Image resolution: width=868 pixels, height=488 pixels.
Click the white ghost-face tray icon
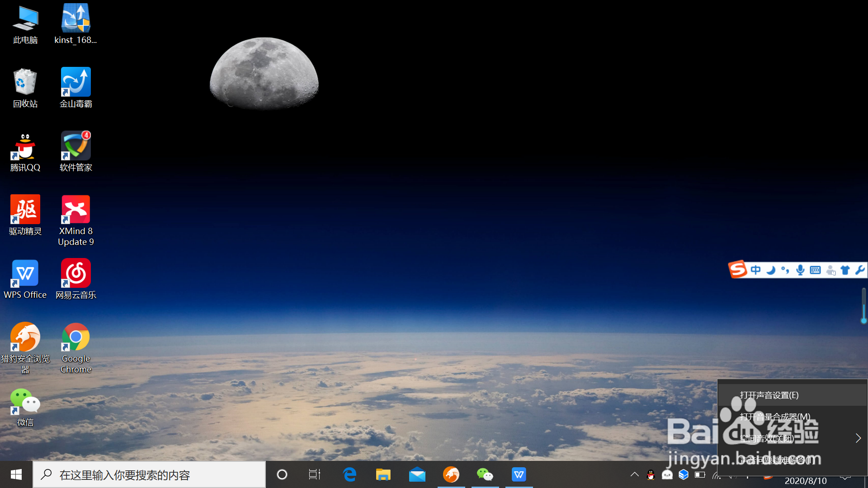[x=667, y=474]
